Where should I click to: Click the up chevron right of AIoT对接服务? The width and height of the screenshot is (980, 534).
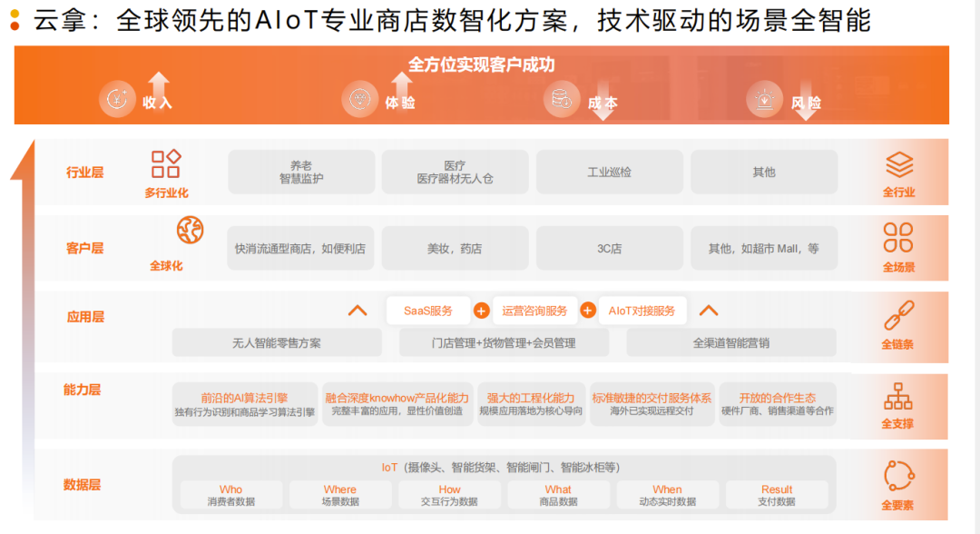pyautogui.click(x=708, y=311)
